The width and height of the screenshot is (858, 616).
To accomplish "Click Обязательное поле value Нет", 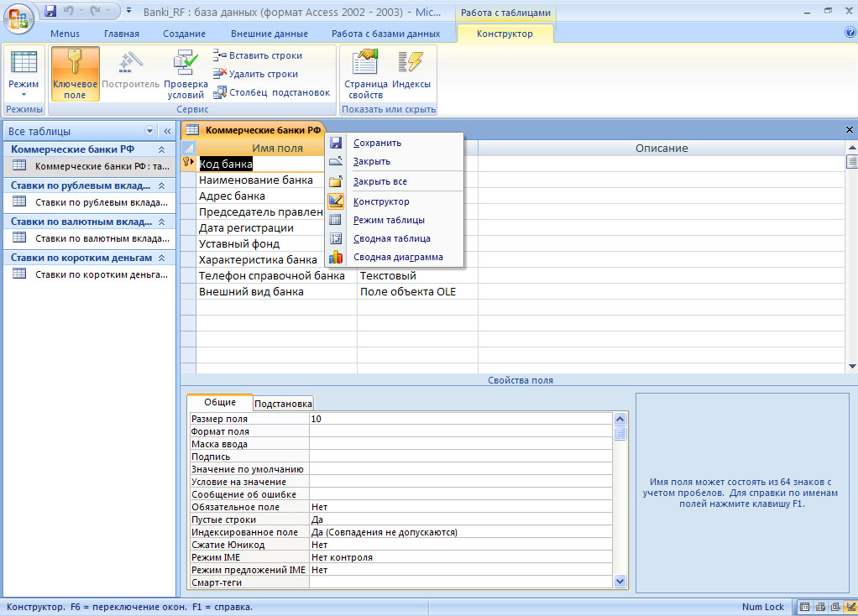I will coord(461,507).
